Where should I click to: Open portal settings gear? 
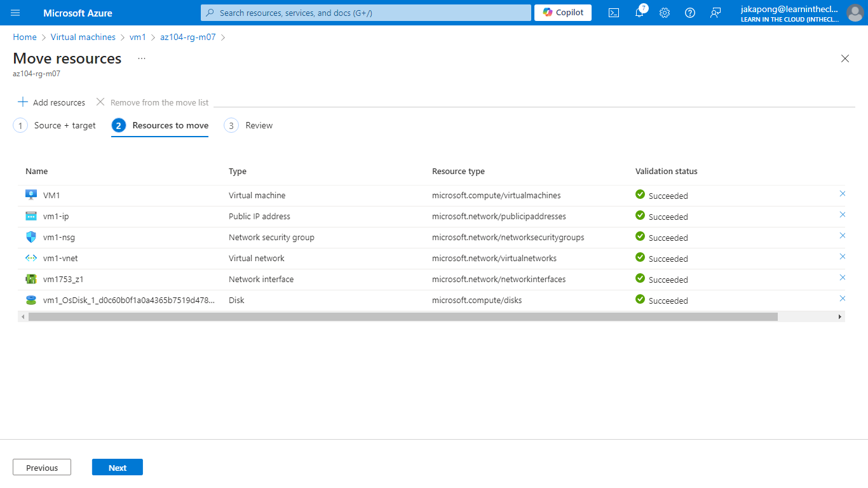[665, 13]
